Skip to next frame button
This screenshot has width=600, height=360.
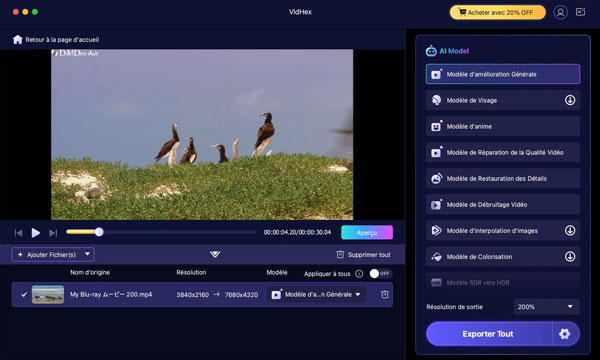coord(53,233)
